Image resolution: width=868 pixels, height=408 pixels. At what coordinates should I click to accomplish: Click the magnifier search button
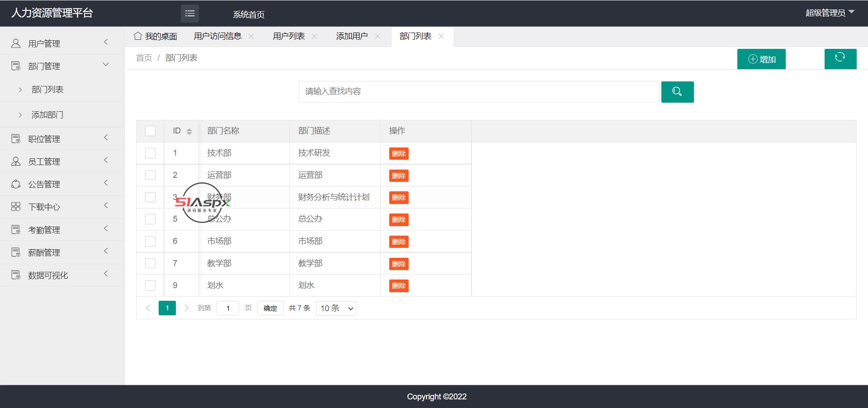pos(677,92)
